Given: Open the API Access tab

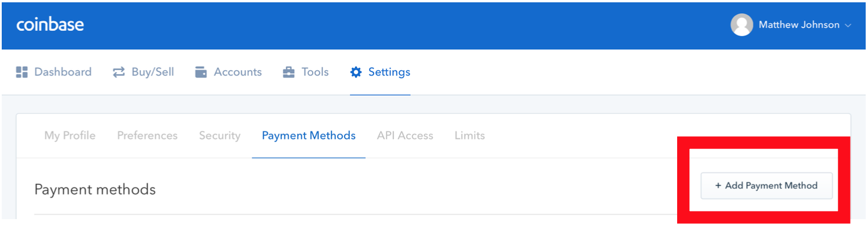Looking at the screenshot, I should tap(405, 136).
